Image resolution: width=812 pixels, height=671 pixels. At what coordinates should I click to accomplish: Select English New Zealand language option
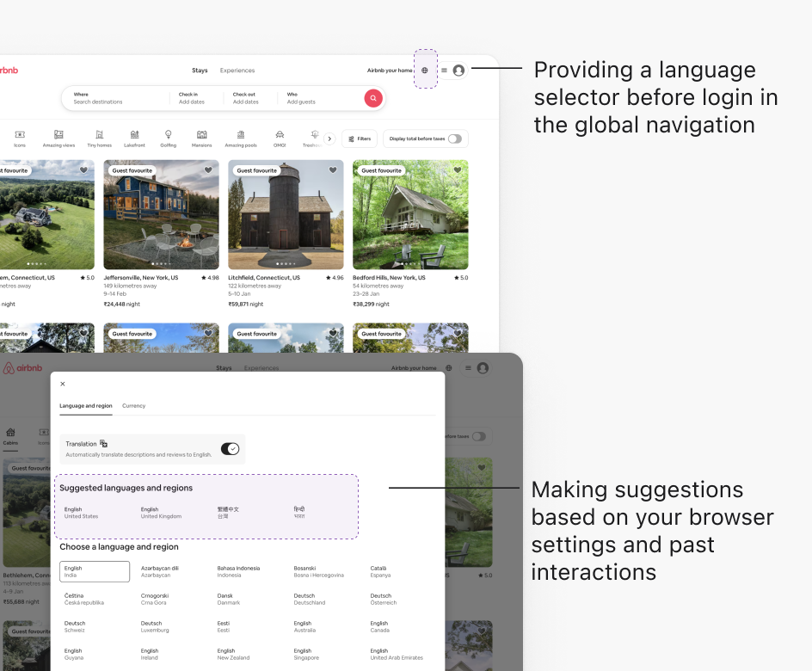click(233, 654)
